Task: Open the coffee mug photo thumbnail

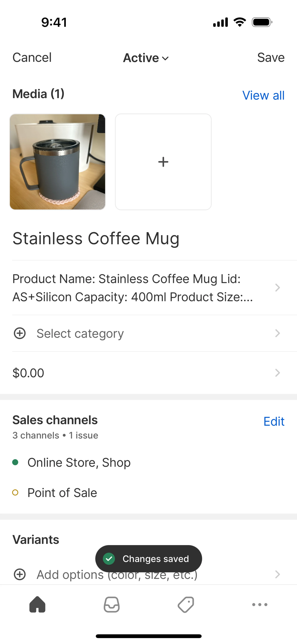Action: coord(58,162)
